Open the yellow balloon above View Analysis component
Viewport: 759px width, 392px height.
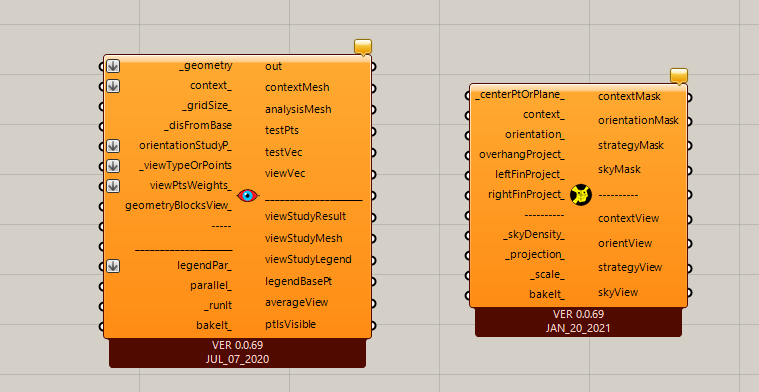tap(363, 47)
